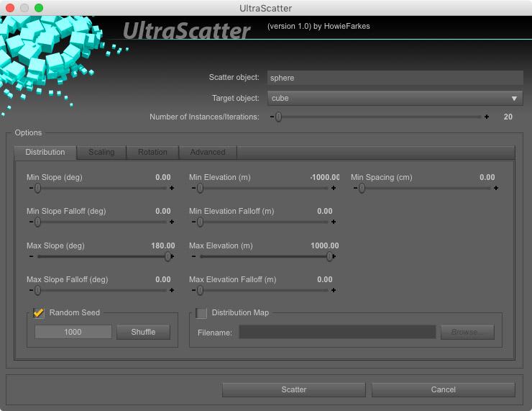This screenshot has height=411, width=532.
Task: Open the Target object dropdown
Action: coord(395,98)
